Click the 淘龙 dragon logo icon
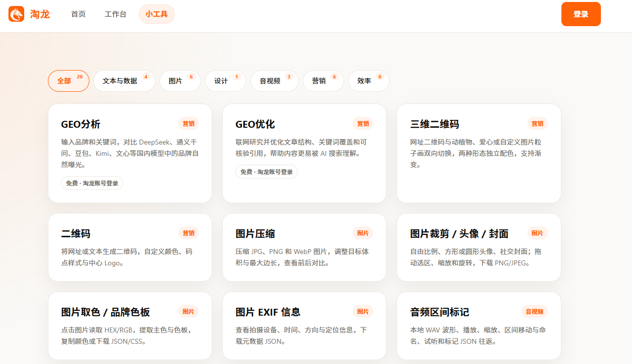The image size is (632, 364). pyautogui.click(x=16, y=14)
